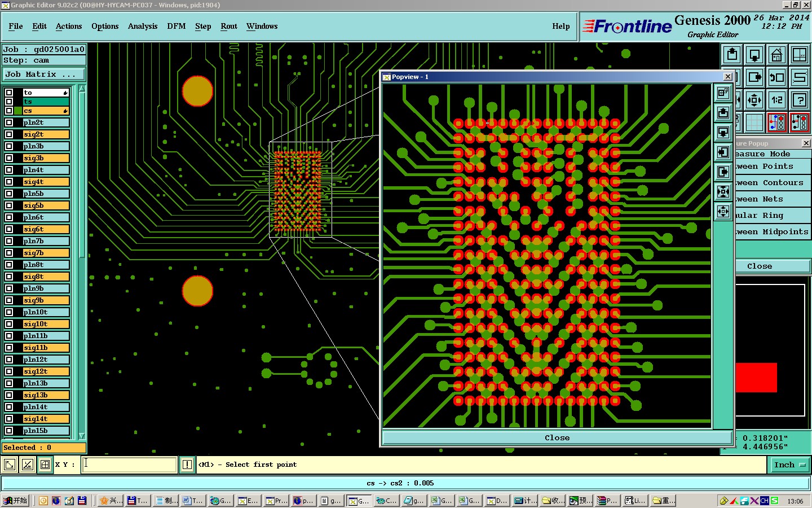Click the 1:2 scale icon
The image size is (812, 508).
click(777, 100)
